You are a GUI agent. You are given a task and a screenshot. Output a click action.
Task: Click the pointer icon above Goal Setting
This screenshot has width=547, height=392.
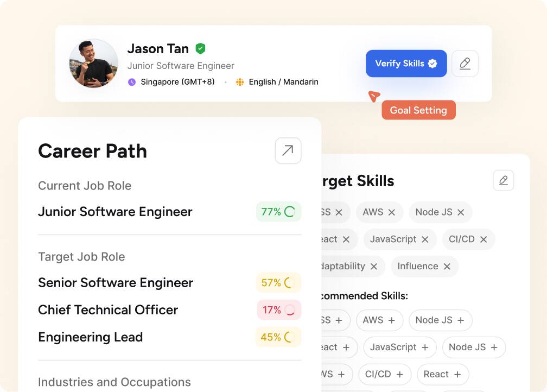375,97
